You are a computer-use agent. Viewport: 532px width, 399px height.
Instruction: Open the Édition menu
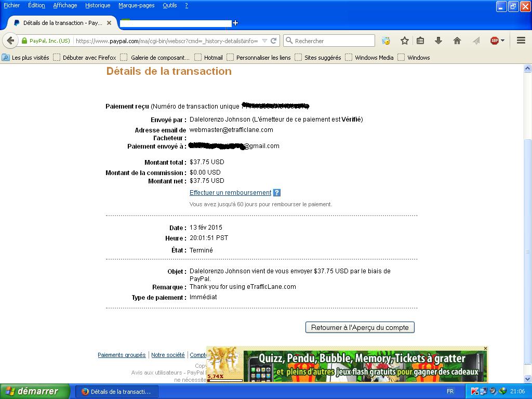36,5
